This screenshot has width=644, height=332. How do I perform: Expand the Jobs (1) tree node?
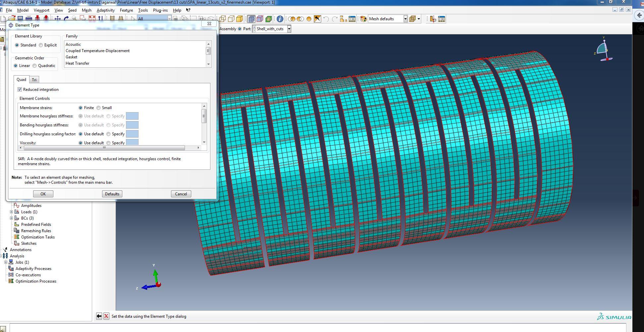(6, 262)
